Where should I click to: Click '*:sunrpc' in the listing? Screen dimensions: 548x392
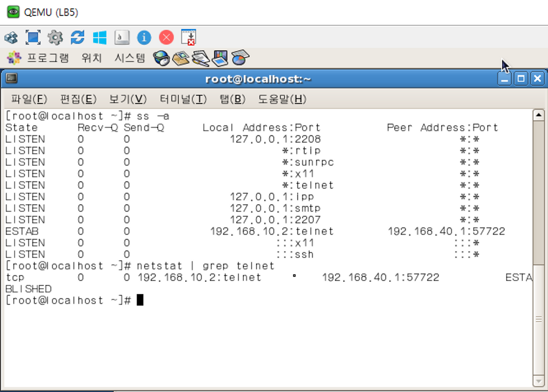pyautogui.click(x=308, y=162)
